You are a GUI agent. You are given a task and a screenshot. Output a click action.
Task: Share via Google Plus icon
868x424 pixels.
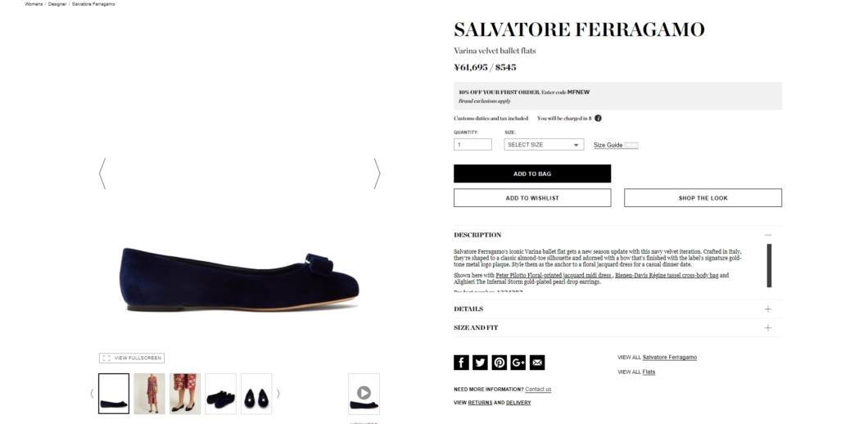click(518, 363)
